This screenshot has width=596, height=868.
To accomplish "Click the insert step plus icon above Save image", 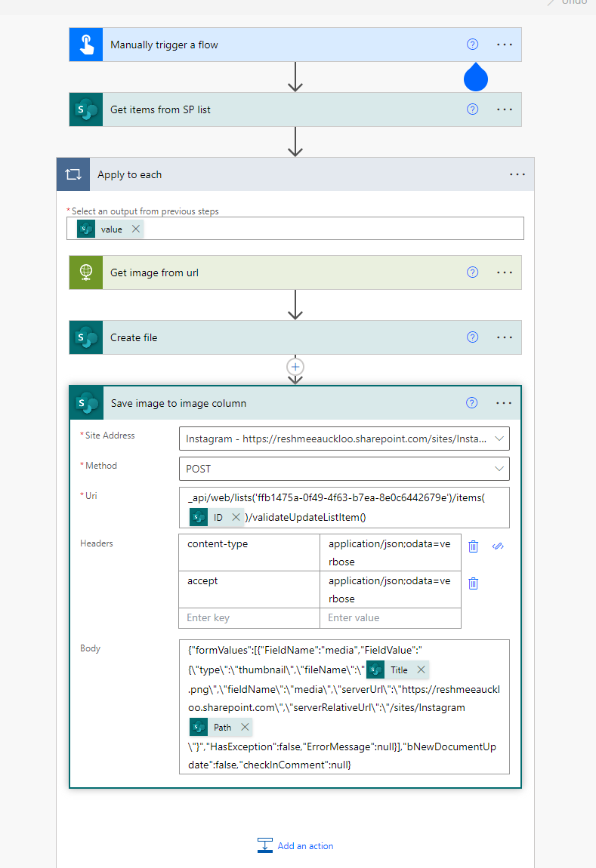I will (x=295, y=368).
